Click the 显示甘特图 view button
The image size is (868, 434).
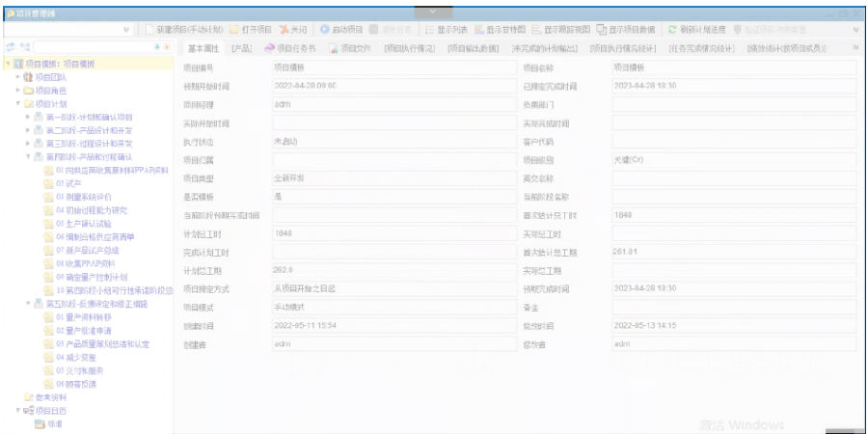(500, 29)
